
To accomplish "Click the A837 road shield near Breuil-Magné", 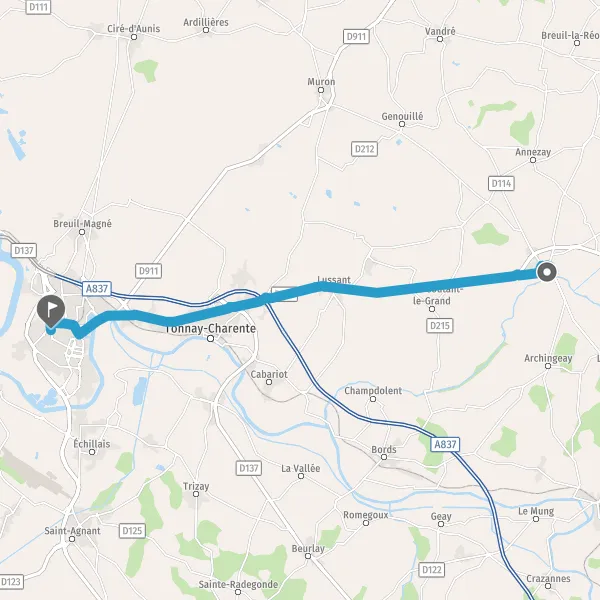I will pos(97,289).
